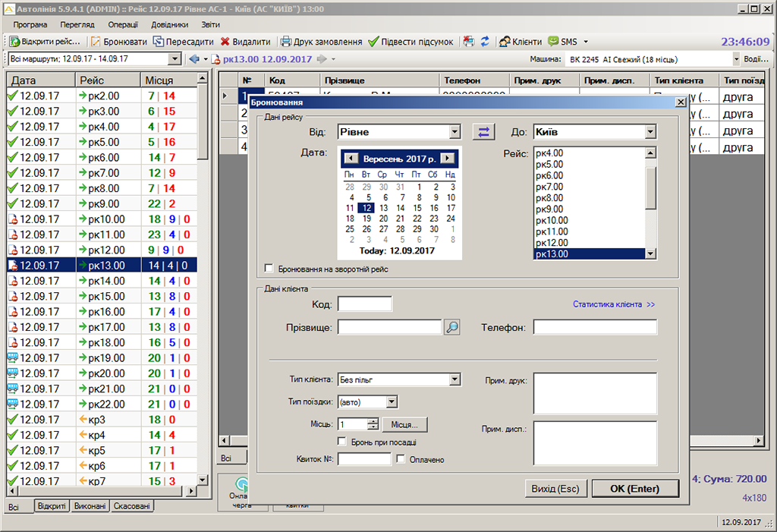Click the Водії... button
The height and width of the screenshot is (532, 777).
[757, 59]
